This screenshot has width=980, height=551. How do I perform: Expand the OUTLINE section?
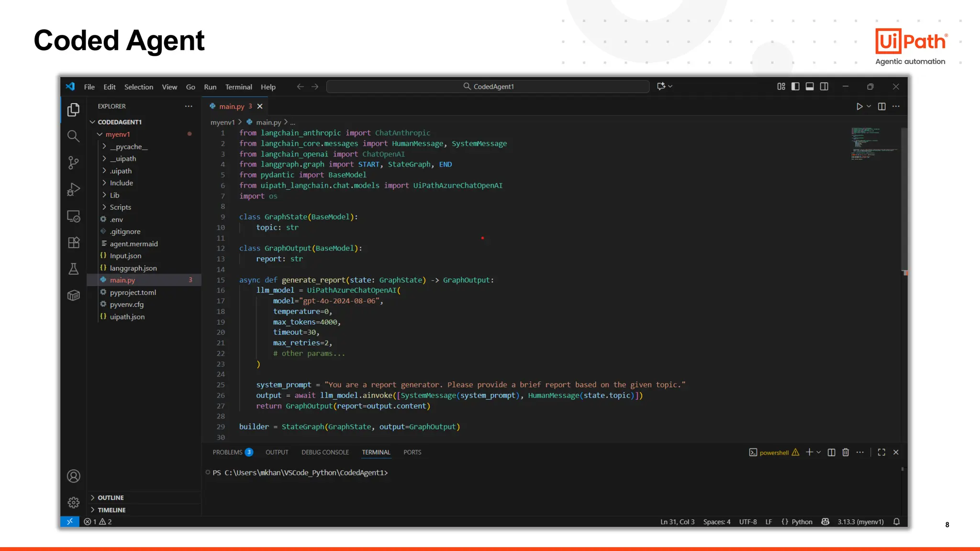click(111, 498)
